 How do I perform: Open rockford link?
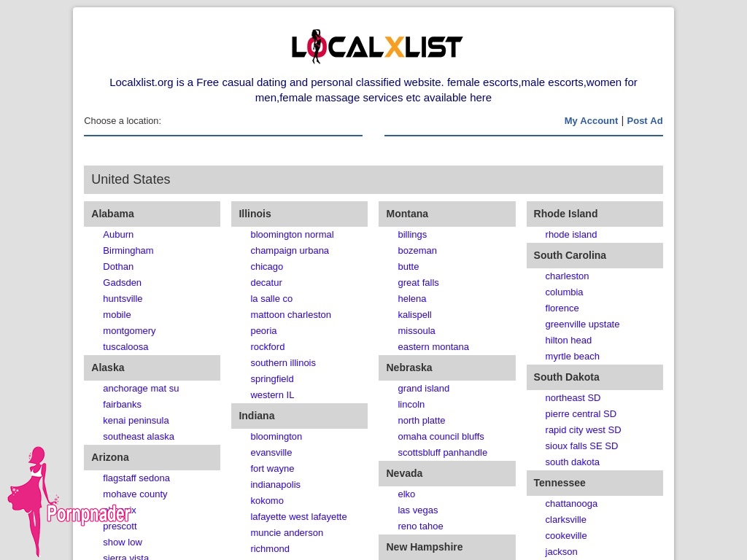point(268,346)
